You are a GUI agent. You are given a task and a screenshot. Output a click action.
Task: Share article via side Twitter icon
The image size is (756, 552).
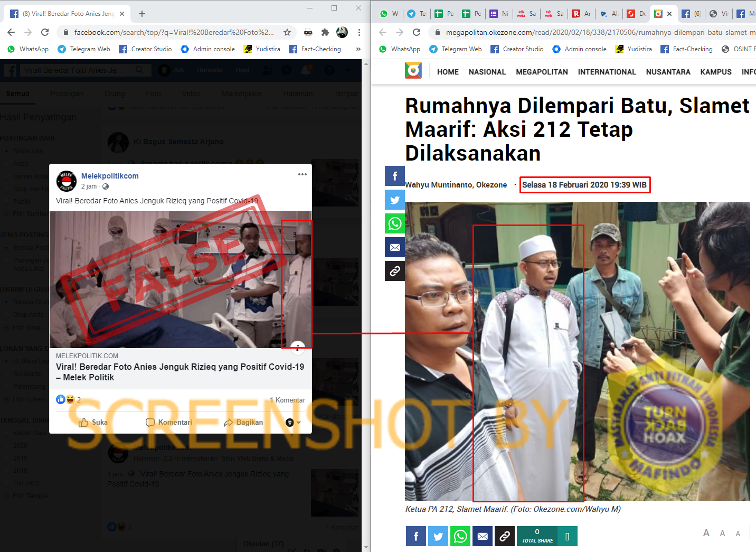coord(395,200)
